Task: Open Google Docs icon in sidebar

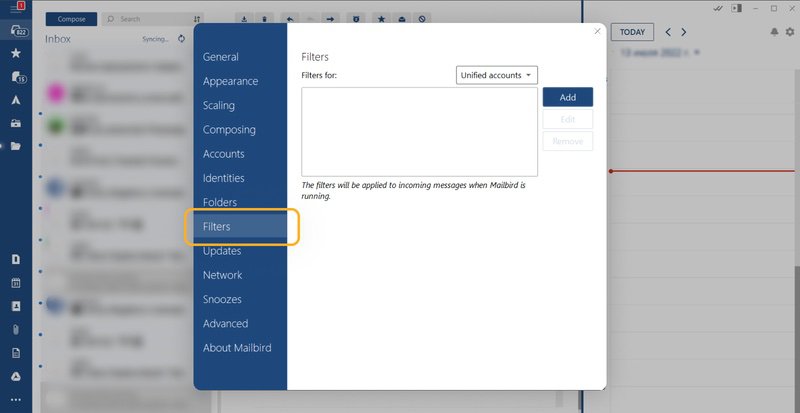Action: pos(16,353)
